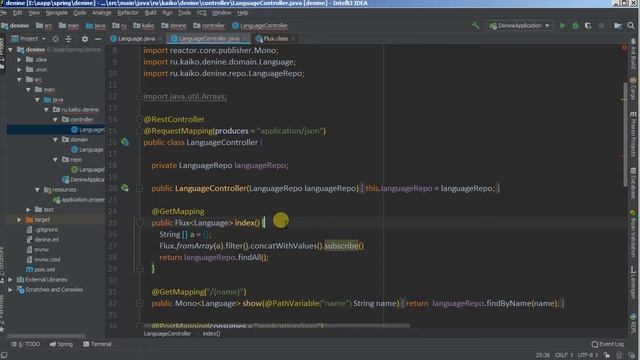This screenshot has width=640, height=360.
Task: Select the DenineApplication class in the tree
Action: tap(83, 180)
